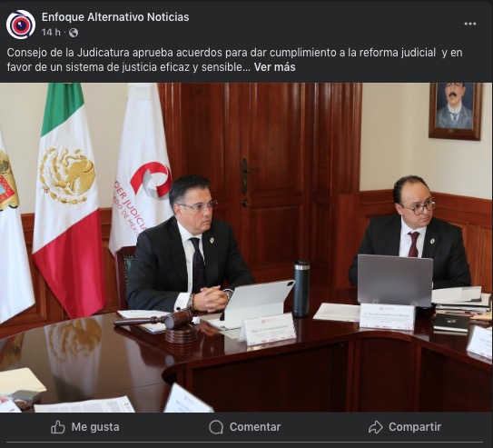Open the Enfoque Alternativo Noticias profile picture
Image resolution: width=493 pixels, height=448 pixels.
tap(21, 25)
